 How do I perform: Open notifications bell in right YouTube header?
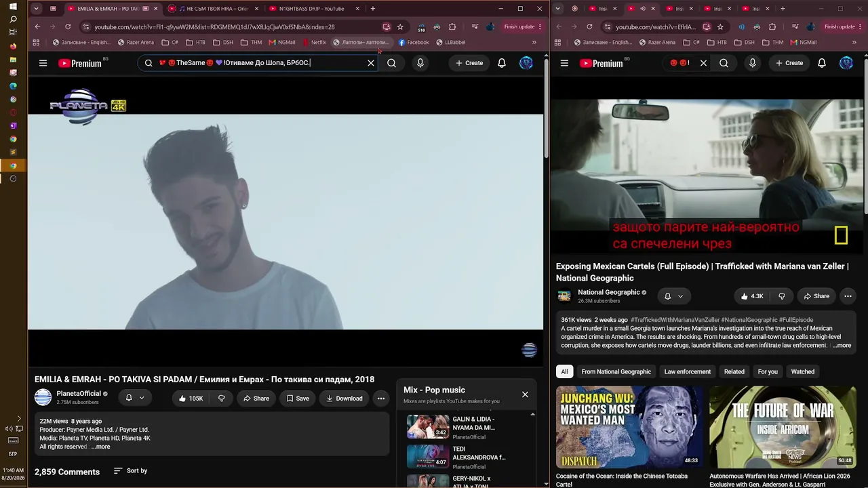pyautogui.click(x=822, y=63)
